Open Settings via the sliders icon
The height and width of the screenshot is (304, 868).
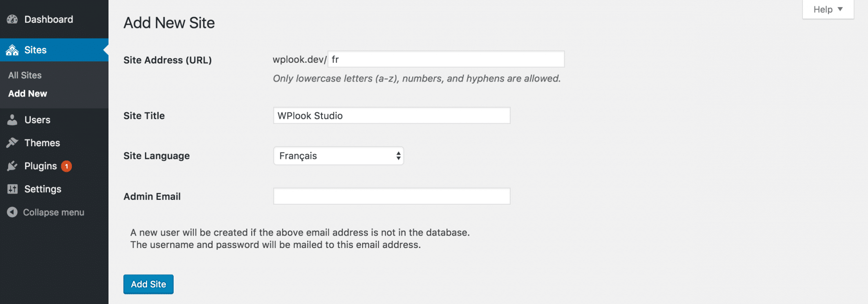point(12,189)
